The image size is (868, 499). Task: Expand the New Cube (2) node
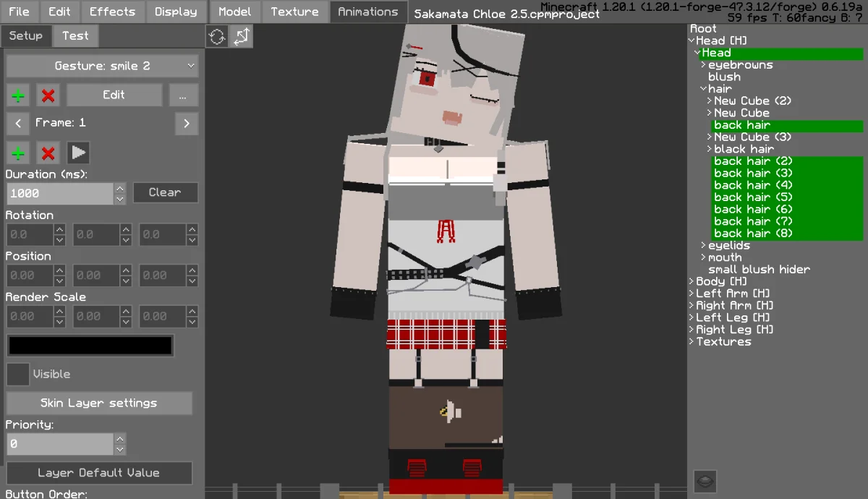(710, 101)
